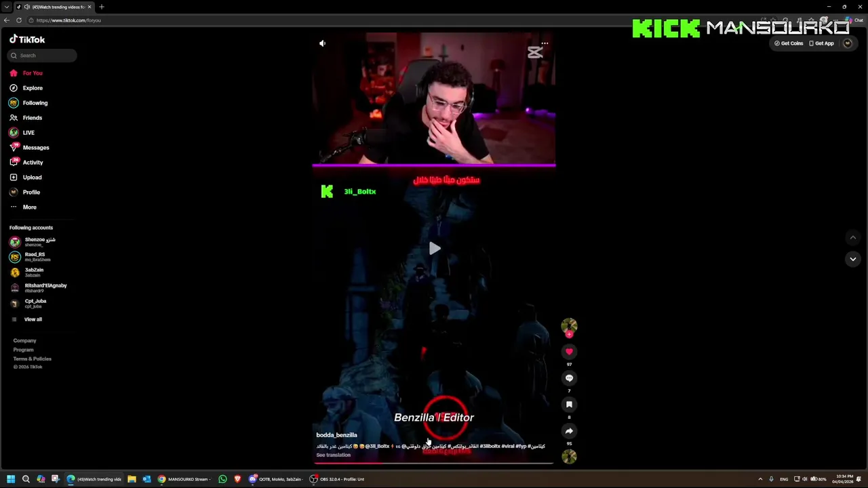Open Brave browser from the taskbar
The image size is (868, 488).
[237, 479]
